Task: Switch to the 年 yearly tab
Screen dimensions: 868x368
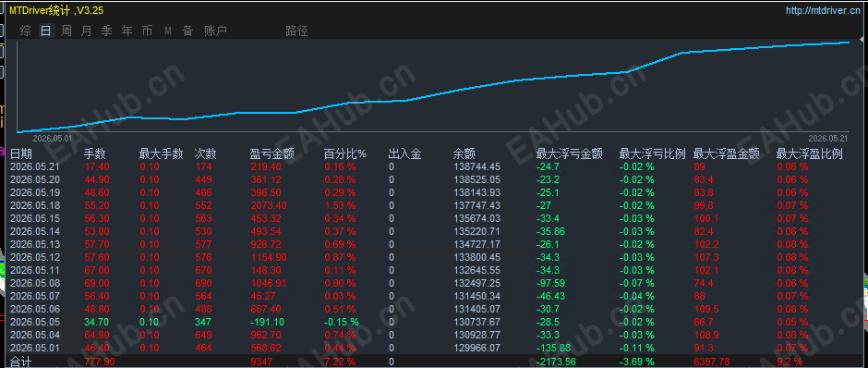Action: click(127, 31)
